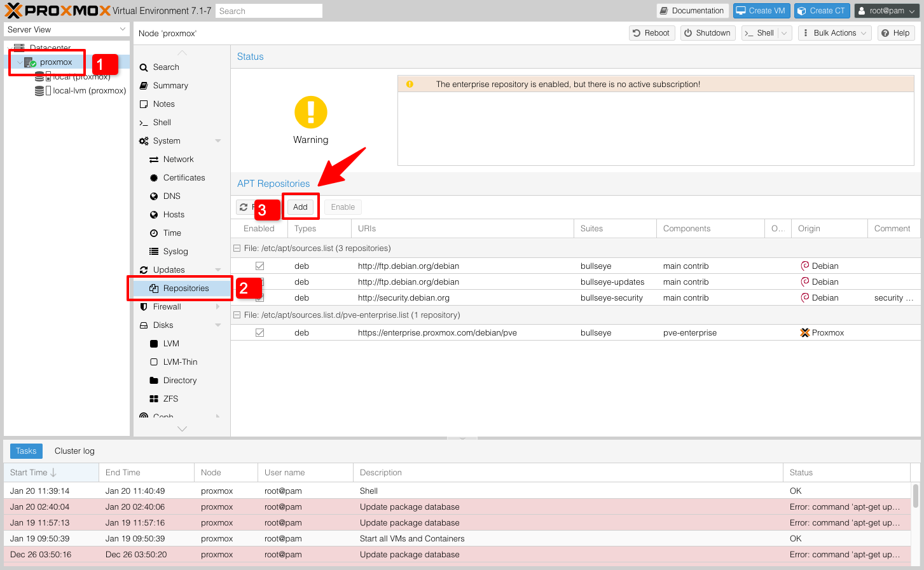The image size is (924, 570).
Task: Open Certificates in the System section
Action: click(184, 178)
